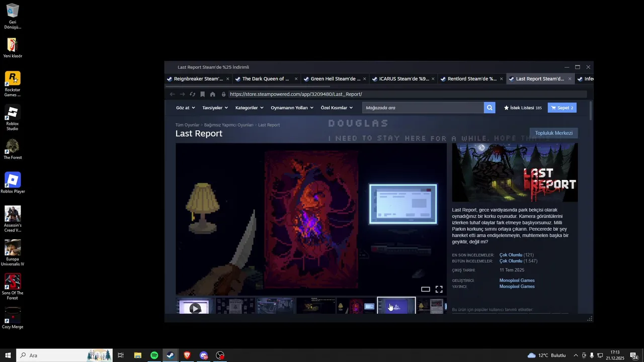
Task: Select the Roblox Player desktop icon
Action: point(13,183)
